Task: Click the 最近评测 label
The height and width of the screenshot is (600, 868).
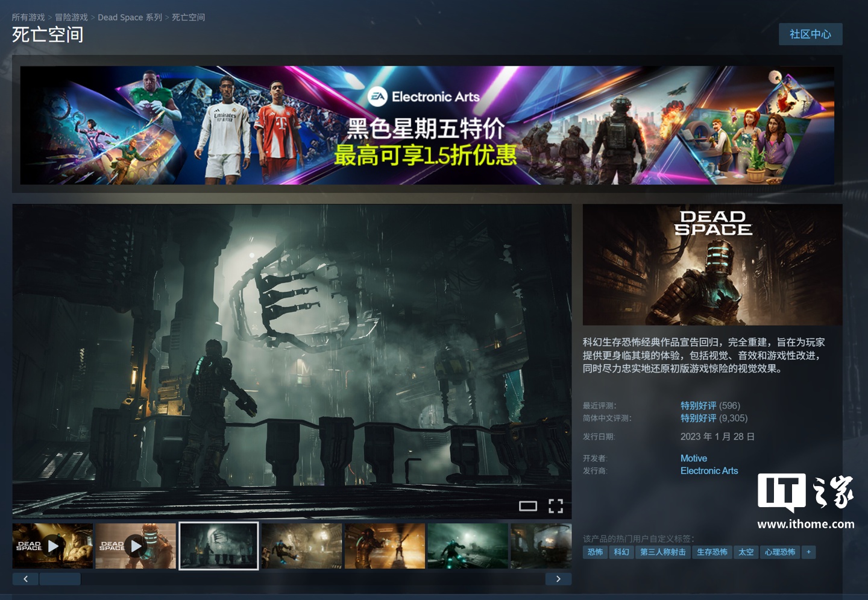Action: pyautogui.click(x=600, y=406)
